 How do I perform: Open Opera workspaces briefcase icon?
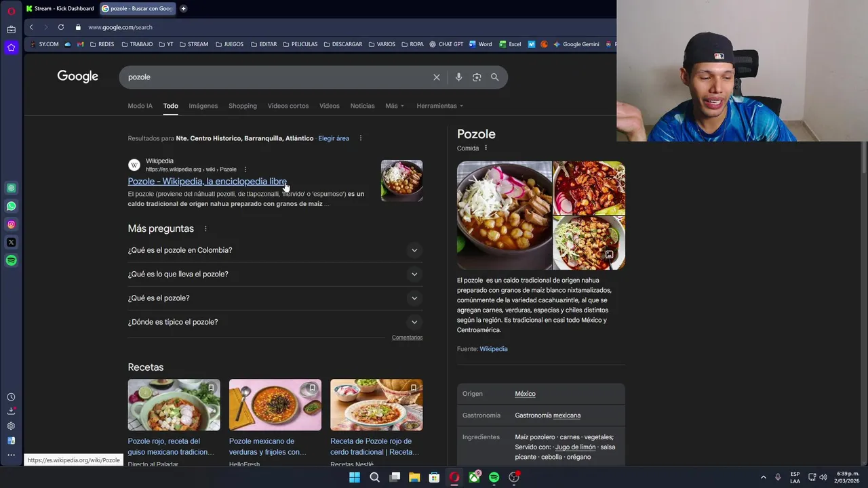pyautogui.click(x=11, y=29)
